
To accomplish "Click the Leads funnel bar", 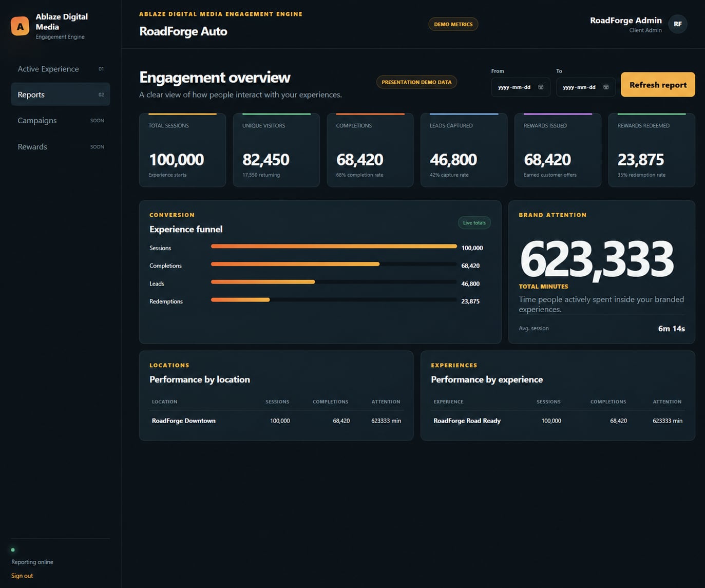I will point(334,282).
